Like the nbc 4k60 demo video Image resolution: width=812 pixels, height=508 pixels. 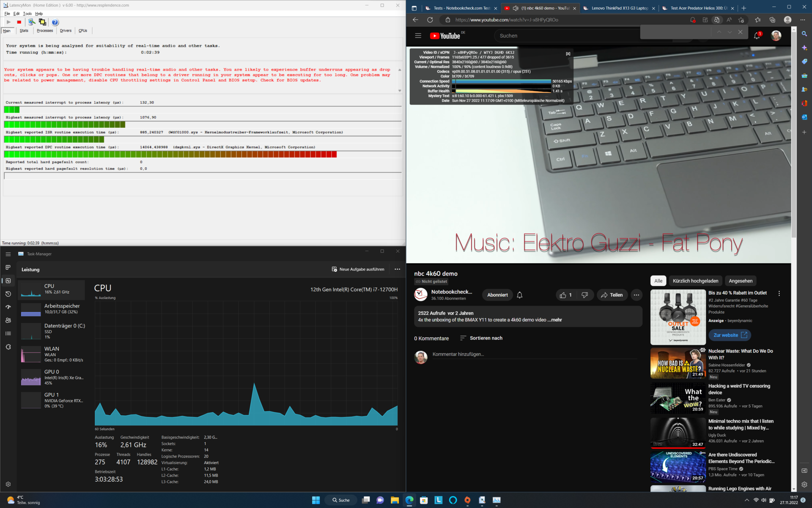tap(565, 295)
